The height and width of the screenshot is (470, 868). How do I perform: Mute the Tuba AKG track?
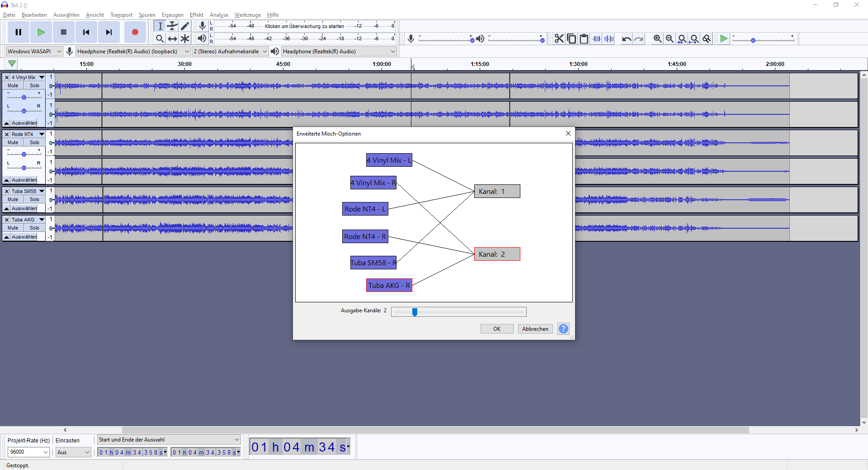point(13,228)
